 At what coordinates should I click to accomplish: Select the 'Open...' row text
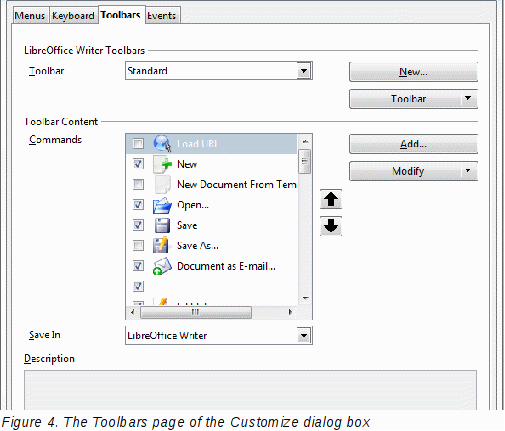(193, 205)
